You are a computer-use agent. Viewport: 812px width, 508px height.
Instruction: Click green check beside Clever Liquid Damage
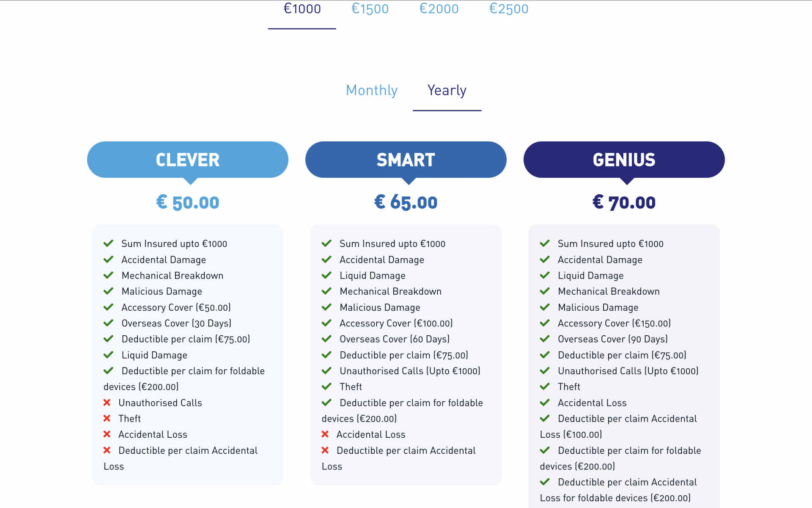tap(108, 355)
